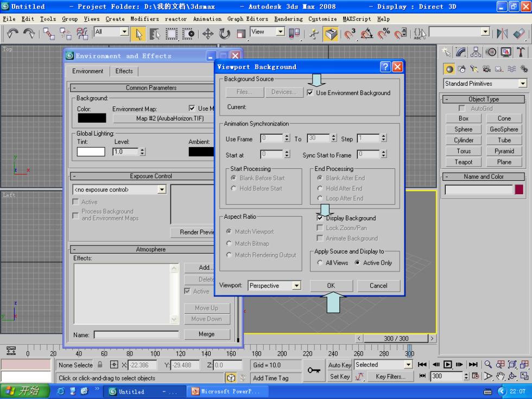This screenshot has width=532, height=399.
Task: Open the Selected key filter dropdown
Action: [408, 365]
